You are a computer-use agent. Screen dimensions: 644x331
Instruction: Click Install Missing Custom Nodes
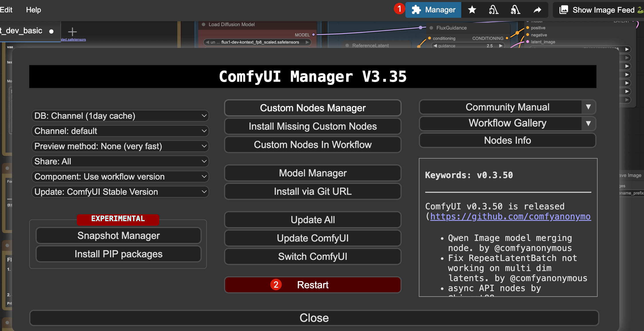pos(313,126)
